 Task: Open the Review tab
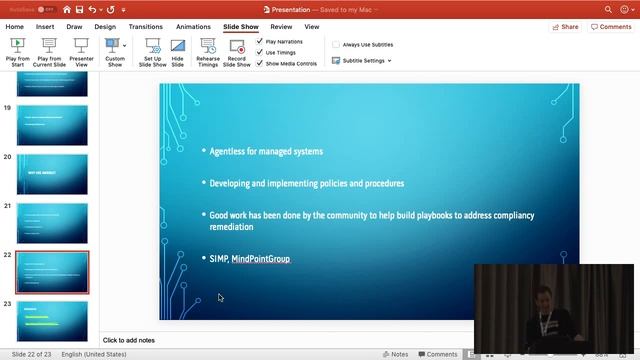[281, 27]
